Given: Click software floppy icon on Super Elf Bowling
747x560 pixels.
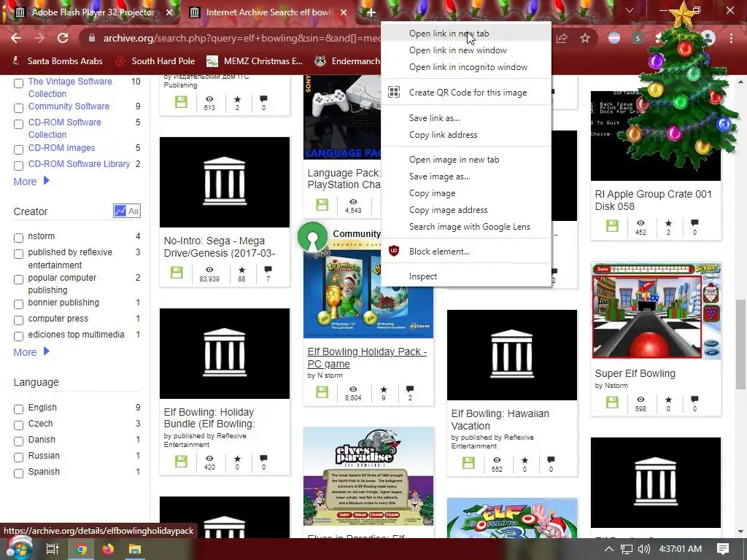Looking at the screenshot, I should point(612,402).
